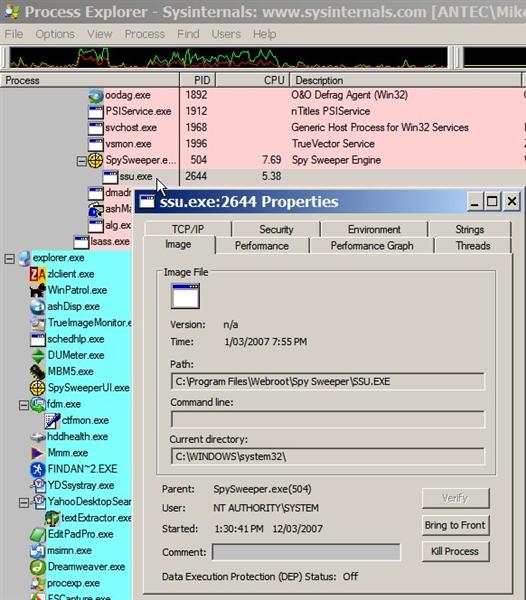Click the lsass.exe process icon
Screen dimensions: 526x600
tap(81, 242)
